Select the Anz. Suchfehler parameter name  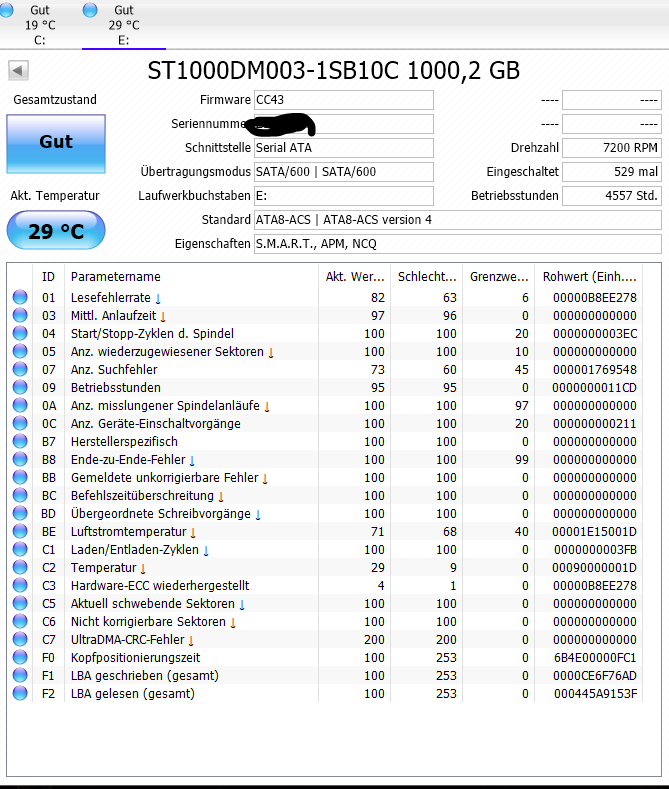tap(114, 369)
